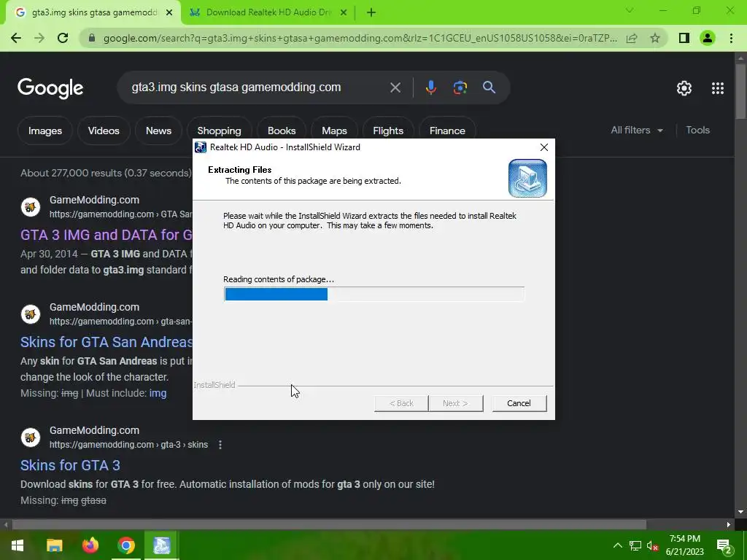This screenshot has width=747, height=560.
Task: Open a new Chrome tab
Action: [x=371, y=12]
